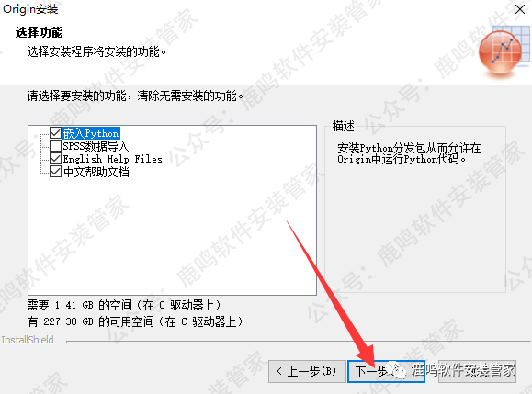Click the InstallShield label
This screenshot has width=532, height=394.
[28, 340]
